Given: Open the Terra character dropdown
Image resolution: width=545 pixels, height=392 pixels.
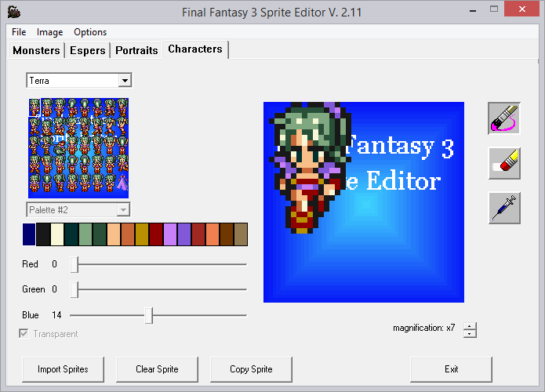Looking at the screenshot, I should tap(125, 81).
